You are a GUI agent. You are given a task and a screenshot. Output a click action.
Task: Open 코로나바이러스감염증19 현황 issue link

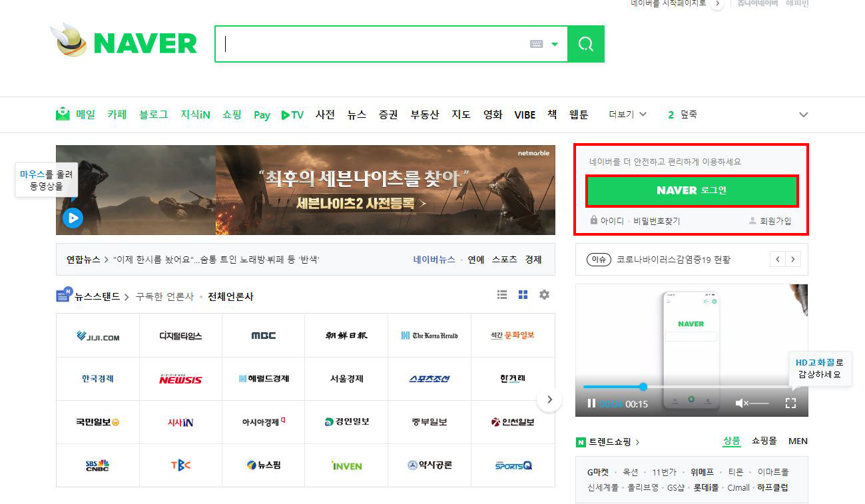click(x=673, y=260)
